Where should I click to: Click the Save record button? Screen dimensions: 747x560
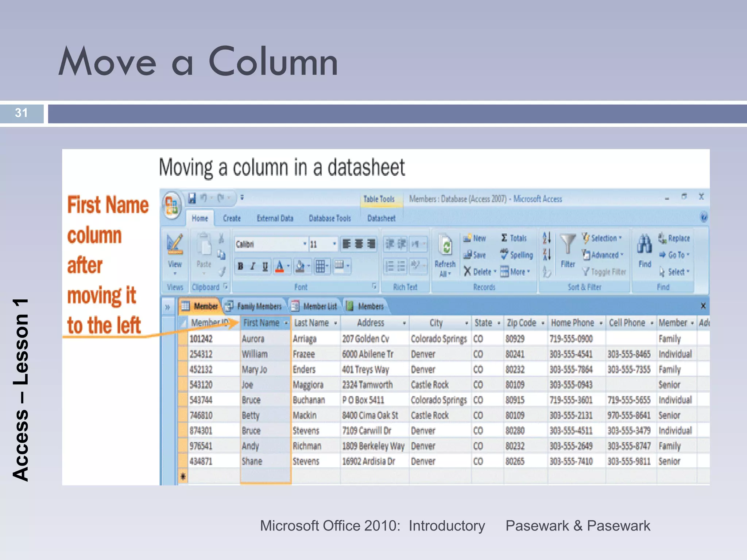pos(474,255)
